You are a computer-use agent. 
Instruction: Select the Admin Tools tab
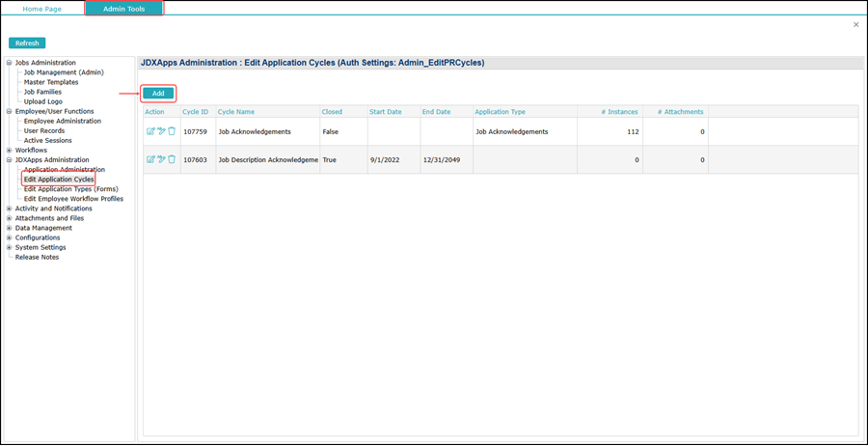[x=123, y=9]
